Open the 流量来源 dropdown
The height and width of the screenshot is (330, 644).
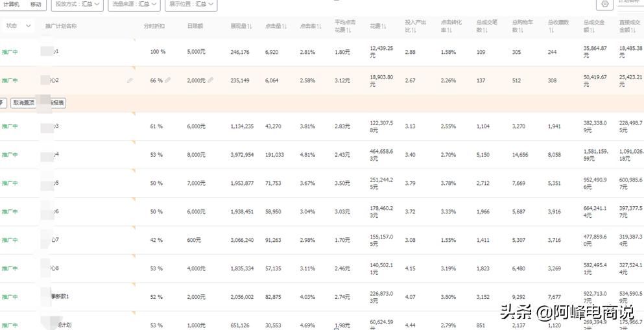tap(134, 4)
